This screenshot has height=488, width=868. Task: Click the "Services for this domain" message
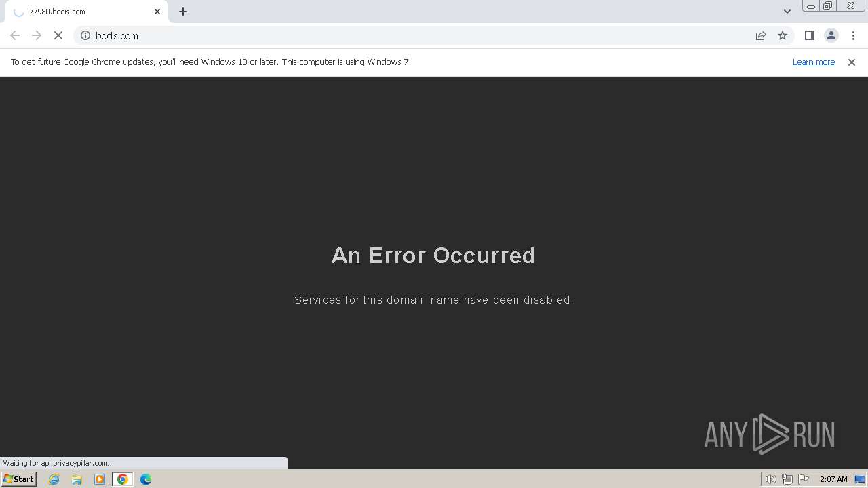(434, 300)
